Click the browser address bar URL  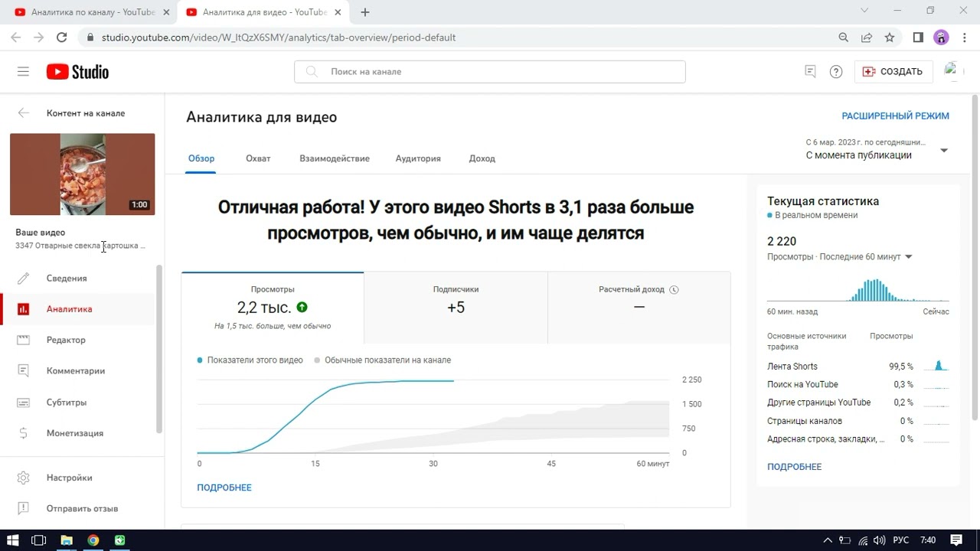point(279,37)
